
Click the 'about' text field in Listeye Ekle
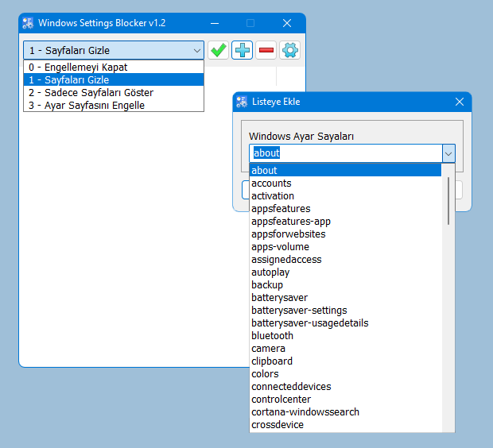[346, 153]
